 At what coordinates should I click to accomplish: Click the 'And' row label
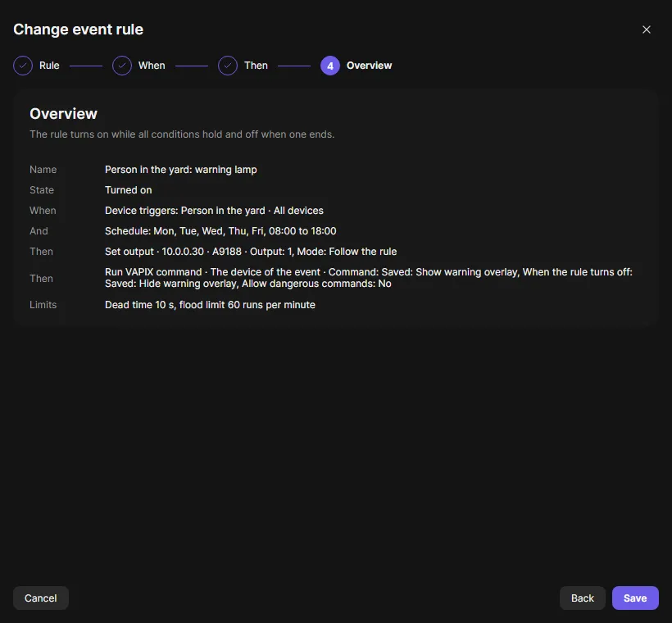(x=39, y=231)
